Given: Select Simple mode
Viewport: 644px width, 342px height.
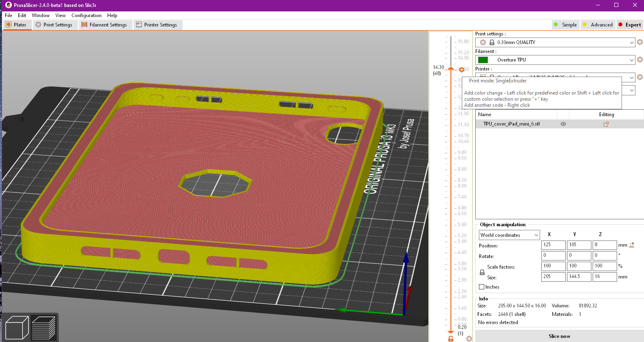Looking at the screenshot, I should pos(565,25).
